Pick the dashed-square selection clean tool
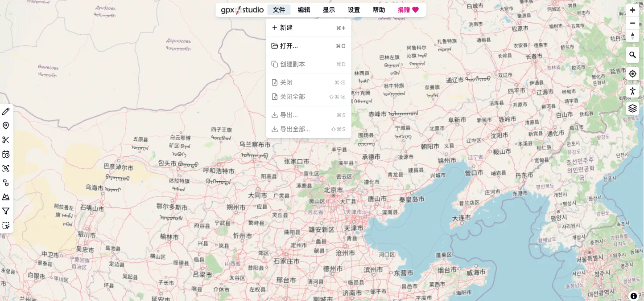Image resolution: width=644 pixels, height=301 pixels. pyautogui.click(x=6, y=225)
